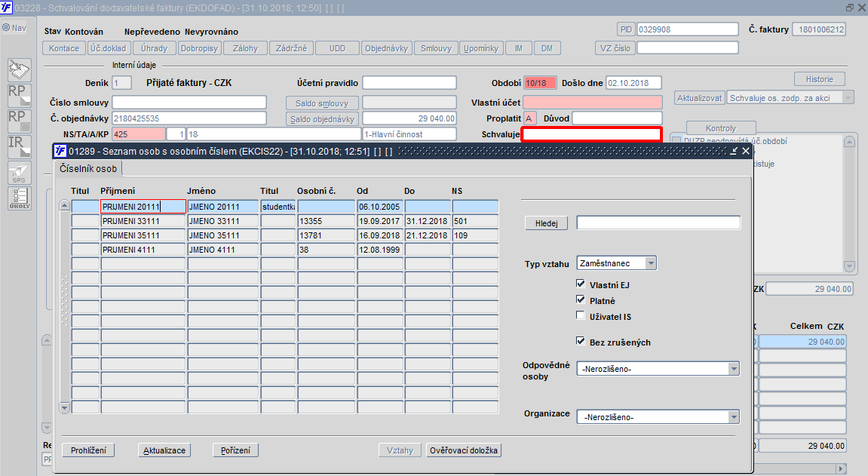The height and width of the screenshot is (476, 868).
Task: Click the IR sidebar icon
Action: [x=20, y=146]
